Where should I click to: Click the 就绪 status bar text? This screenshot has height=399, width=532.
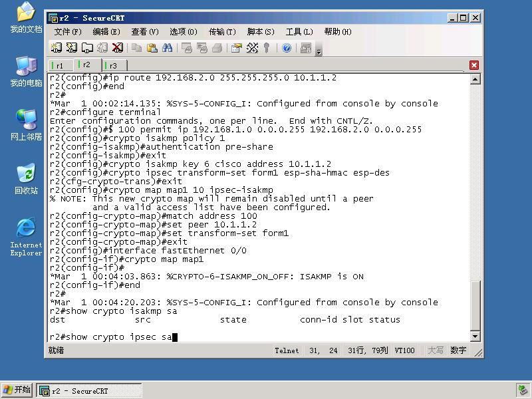coord(56,350)
